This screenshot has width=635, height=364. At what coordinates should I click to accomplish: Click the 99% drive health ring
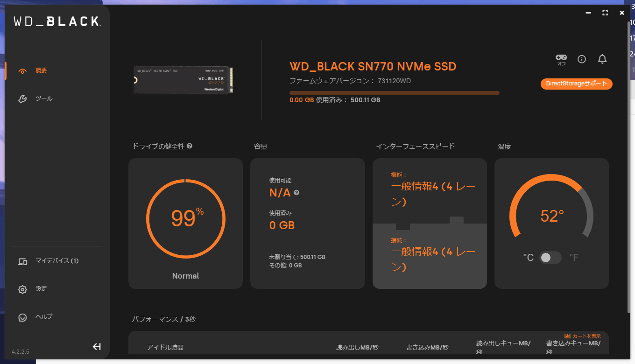[185, 218]
